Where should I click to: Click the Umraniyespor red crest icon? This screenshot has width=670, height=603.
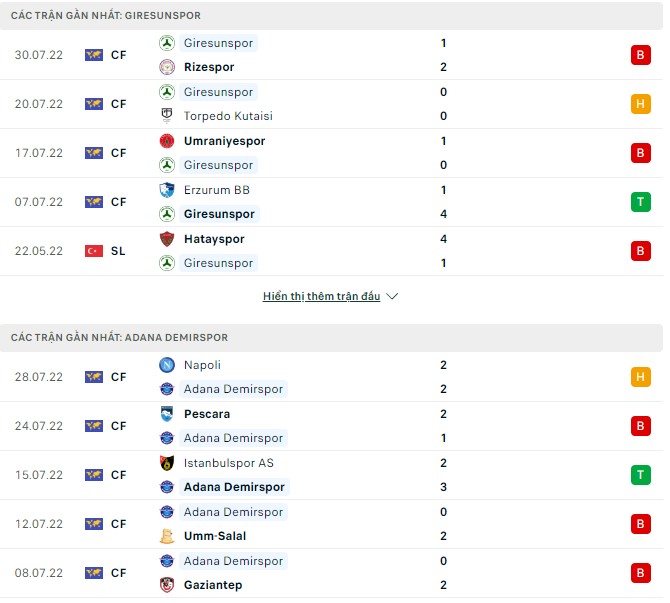point(167,141)
